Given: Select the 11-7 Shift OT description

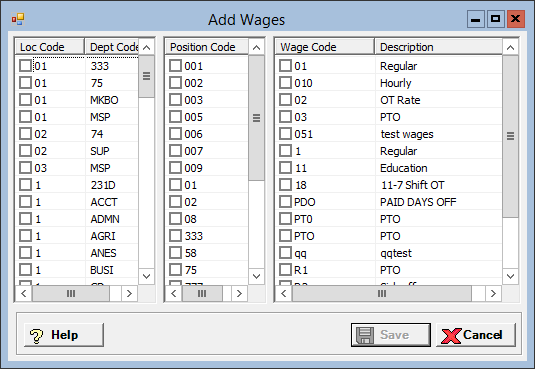Looking at the screenshot, I should point(413,185).
